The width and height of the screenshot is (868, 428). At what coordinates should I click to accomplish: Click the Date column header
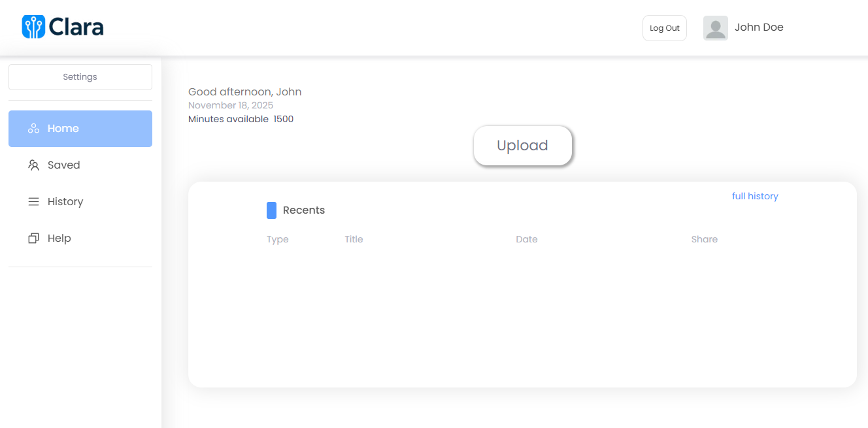point(527,239)
